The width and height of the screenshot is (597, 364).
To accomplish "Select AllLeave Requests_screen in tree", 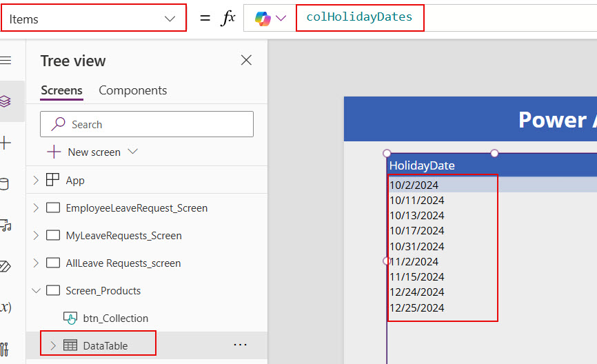I will pyautogui.click(x=123, y=263).
